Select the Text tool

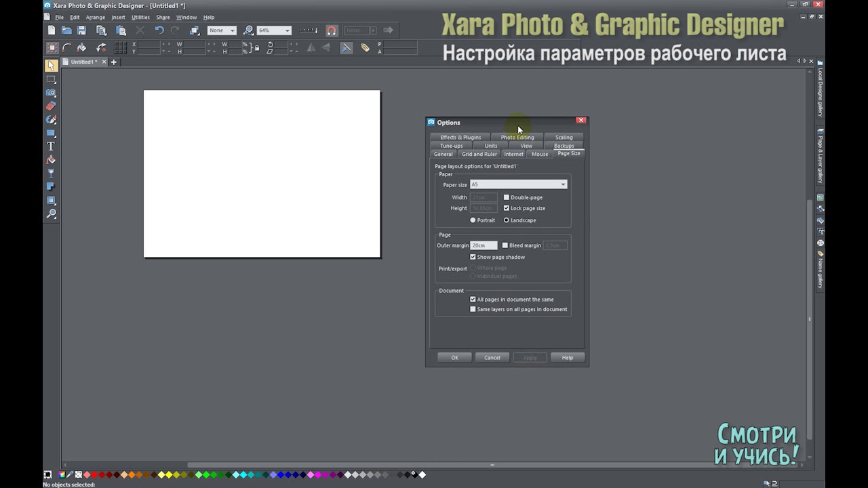pos(51,146)
